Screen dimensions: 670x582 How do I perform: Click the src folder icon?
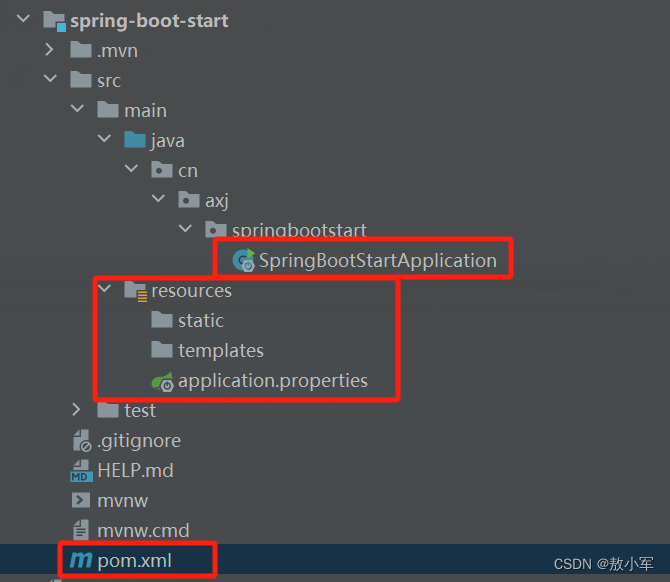pos(81,80)
